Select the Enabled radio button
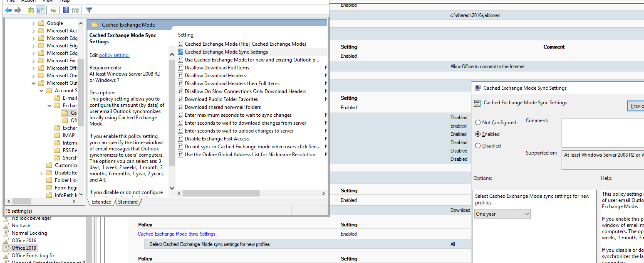This screenshot has width=644, height=263. pos(478,134)
